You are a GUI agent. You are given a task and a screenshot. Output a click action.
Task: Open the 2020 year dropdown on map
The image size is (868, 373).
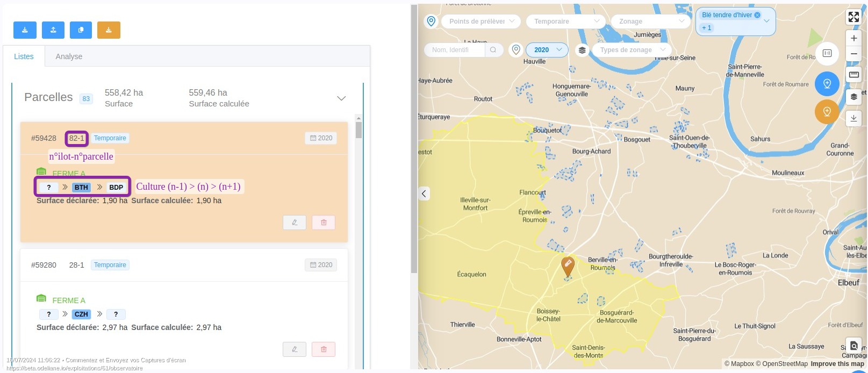pos(547,50)
